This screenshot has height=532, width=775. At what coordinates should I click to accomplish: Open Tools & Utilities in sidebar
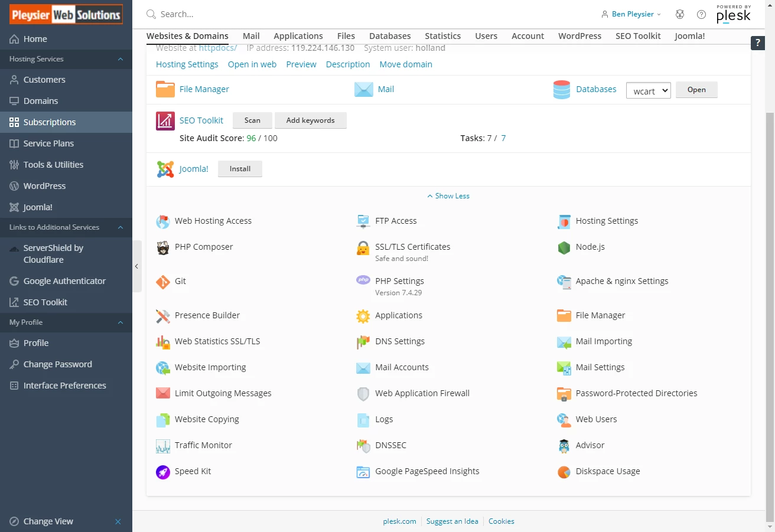tap(66, 165)
